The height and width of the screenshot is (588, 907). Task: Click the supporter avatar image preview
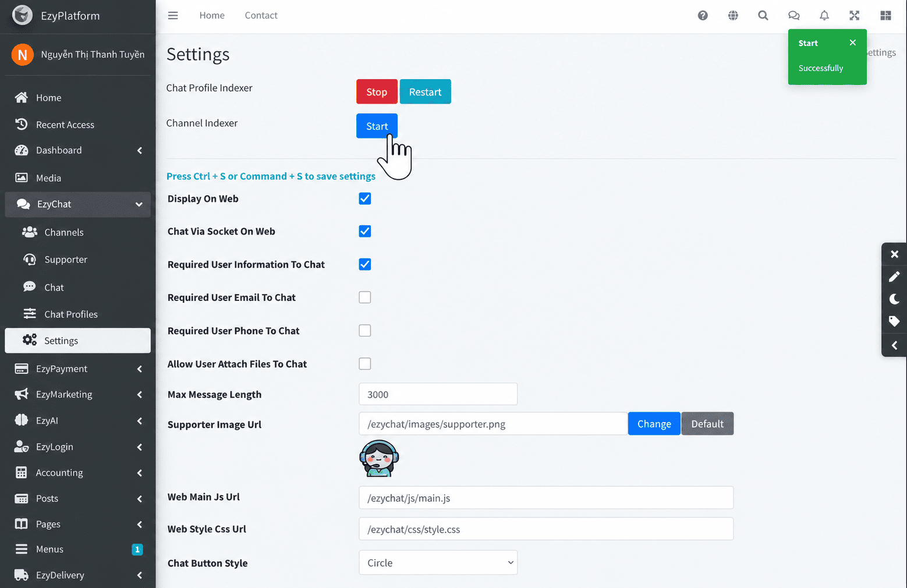tap(379, 458)
